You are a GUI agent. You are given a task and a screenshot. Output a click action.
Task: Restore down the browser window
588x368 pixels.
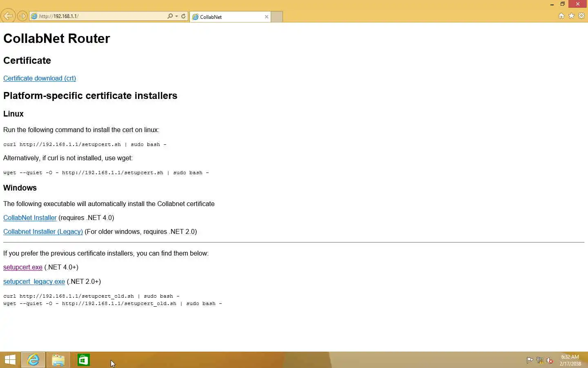(563, 4)
